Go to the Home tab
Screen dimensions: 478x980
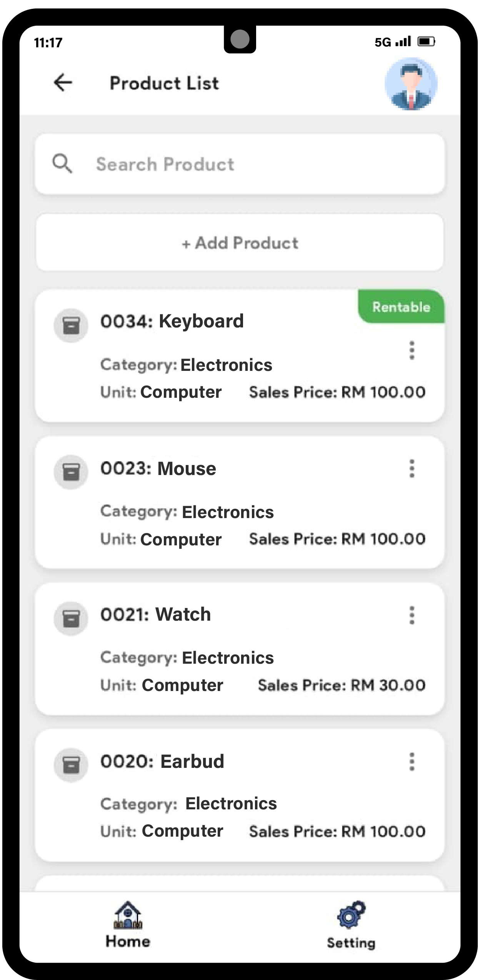point(128,925)
